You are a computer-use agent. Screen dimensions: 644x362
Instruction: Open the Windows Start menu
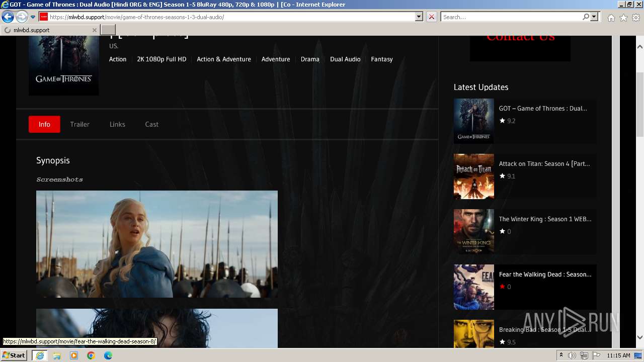14,355
